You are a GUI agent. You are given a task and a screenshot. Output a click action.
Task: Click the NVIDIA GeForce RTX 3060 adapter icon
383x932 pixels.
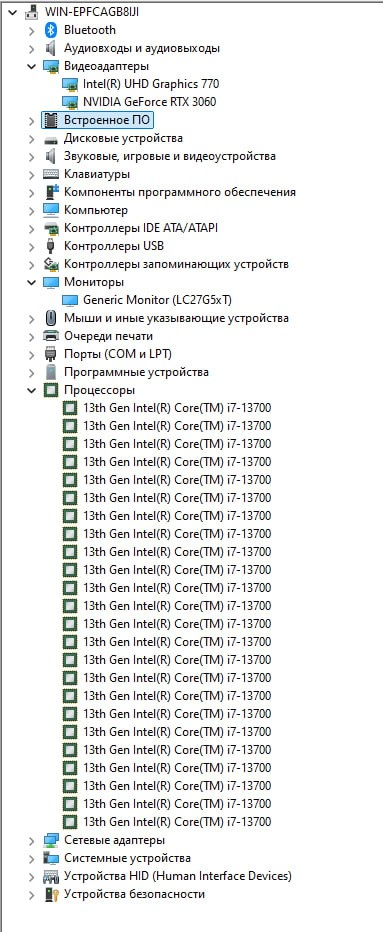click(x=70, y=102)
